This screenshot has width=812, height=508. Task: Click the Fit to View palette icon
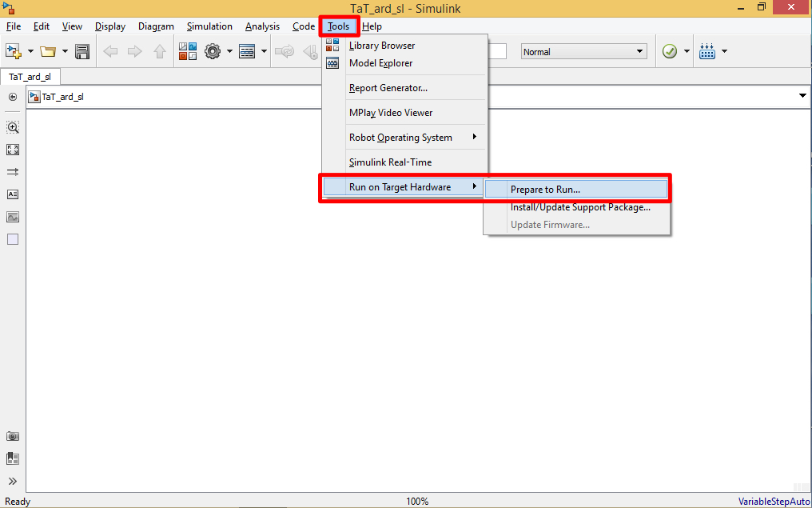13,150
